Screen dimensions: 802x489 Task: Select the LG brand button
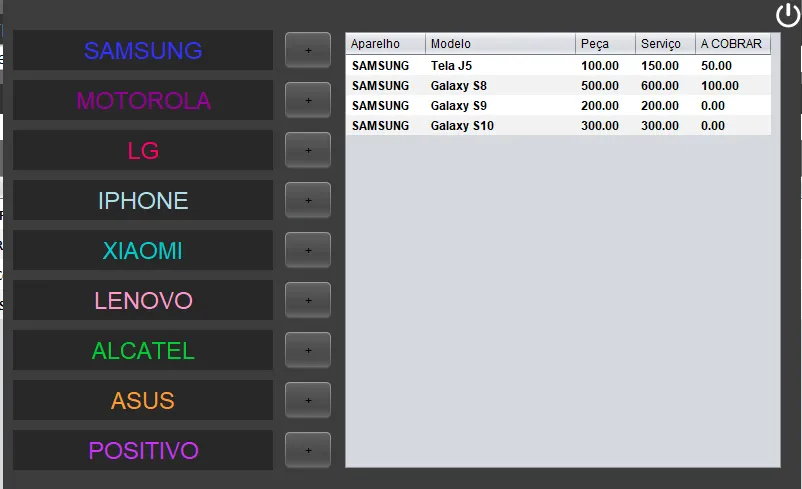(143, 150)
